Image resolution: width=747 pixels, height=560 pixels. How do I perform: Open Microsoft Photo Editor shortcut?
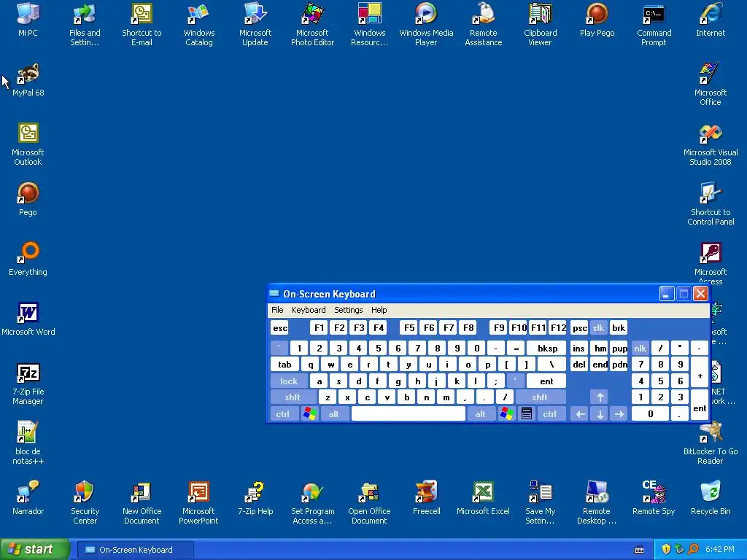pyautogui.click(x=312, y=24)
